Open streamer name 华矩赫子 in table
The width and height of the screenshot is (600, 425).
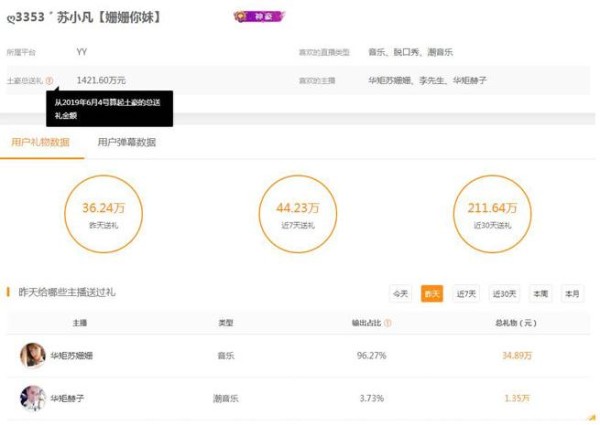pyautogui.click(x=67, y=399)
